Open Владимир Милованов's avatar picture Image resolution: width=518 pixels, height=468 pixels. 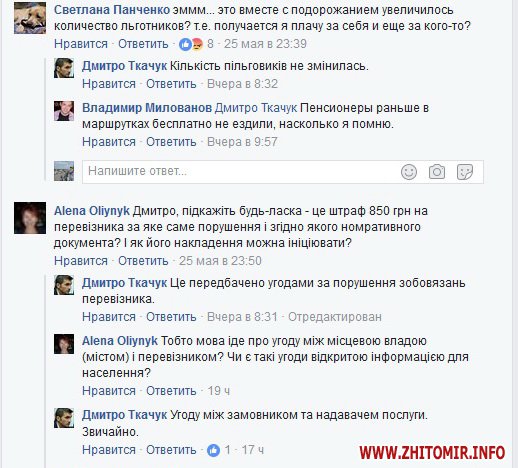pyautogui.click(x=64, y=111)
